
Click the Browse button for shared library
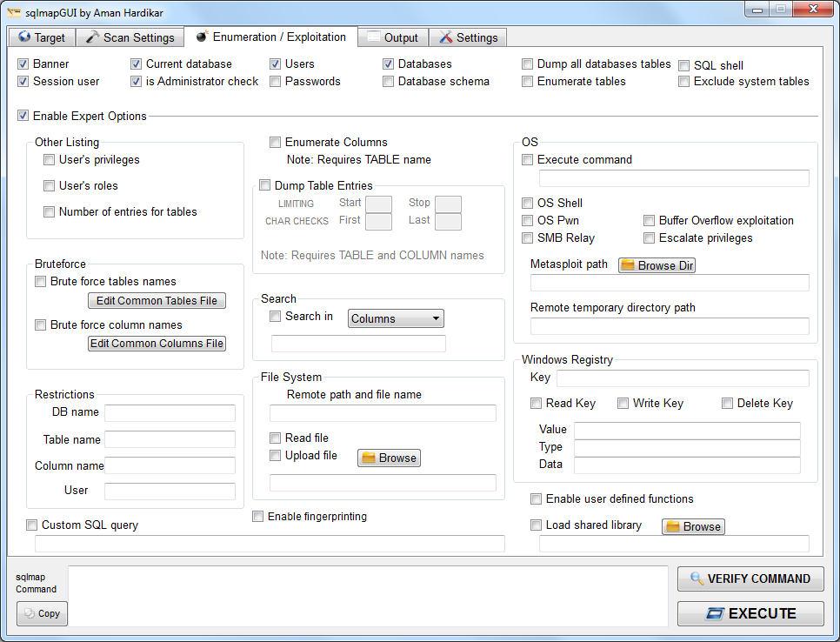pyautogui.click(x=693, y=526)
